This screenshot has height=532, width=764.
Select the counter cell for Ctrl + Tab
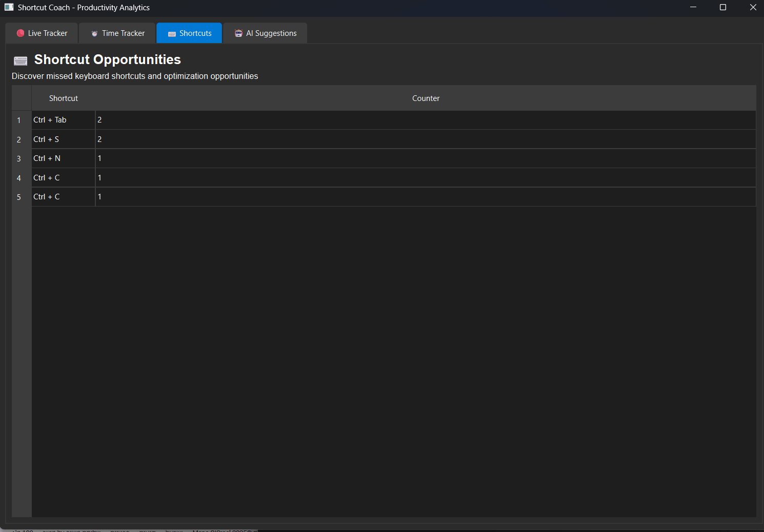[x=425, y=120]
